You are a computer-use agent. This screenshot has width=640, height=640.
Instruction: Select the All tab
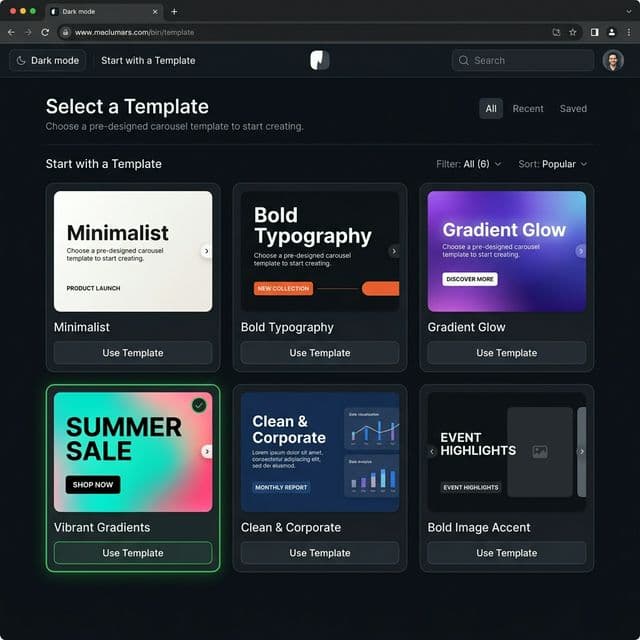point(491,109)
